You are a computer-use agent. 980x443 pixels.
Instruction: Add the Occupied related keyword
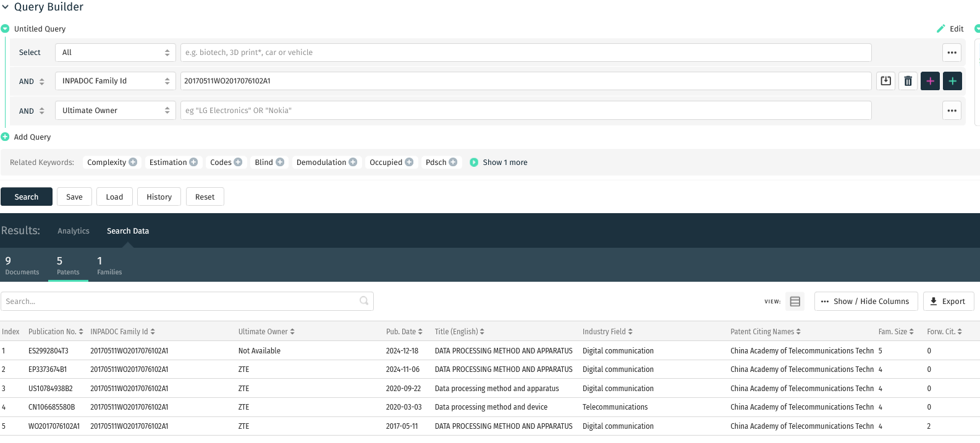tap(409, 162)
